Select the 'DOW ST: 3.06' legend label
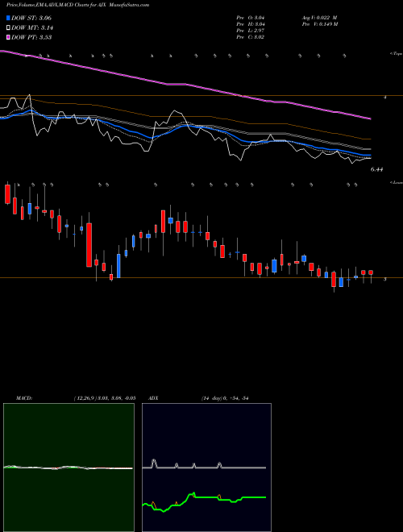Screen dimensions: 403x532 (x=31, y=18)
